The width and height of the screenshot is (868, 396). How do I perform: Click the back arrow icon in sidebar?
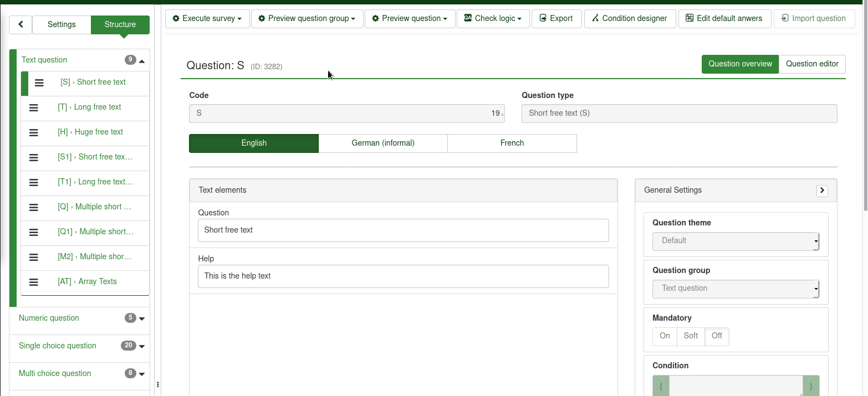[x=21, y=24]
